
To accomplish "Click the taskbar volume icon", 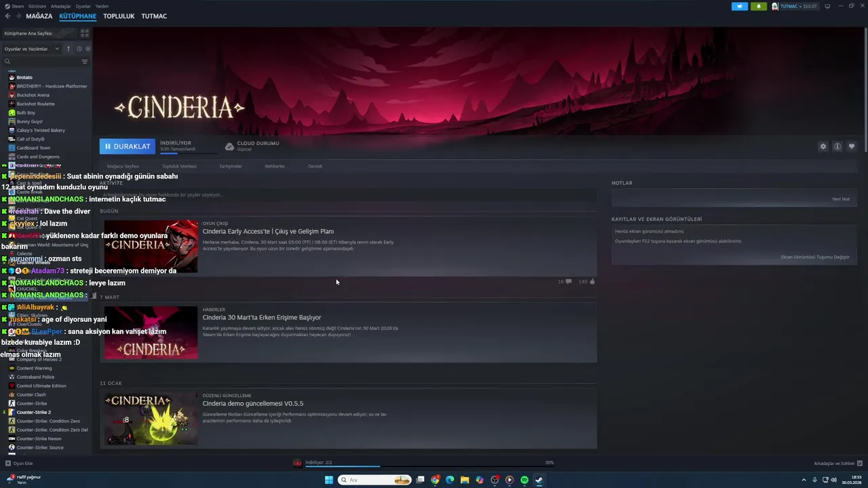I will 833,480.
